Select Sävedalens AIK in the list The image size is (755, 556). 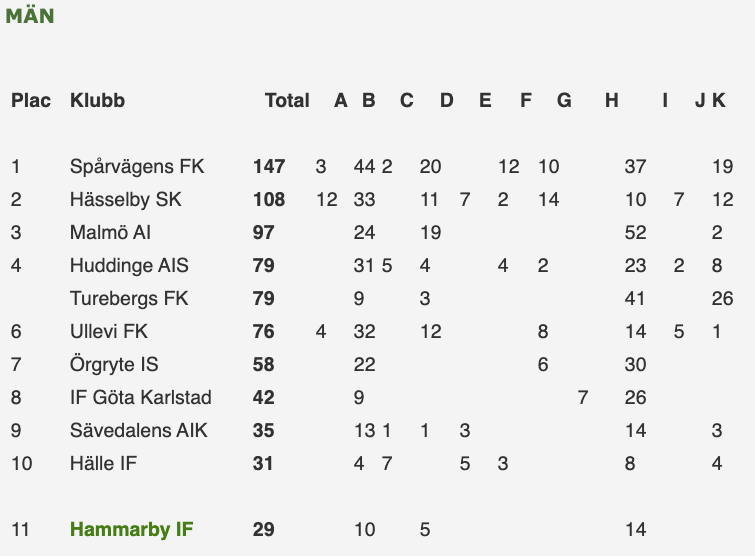(x=137, y=431)
